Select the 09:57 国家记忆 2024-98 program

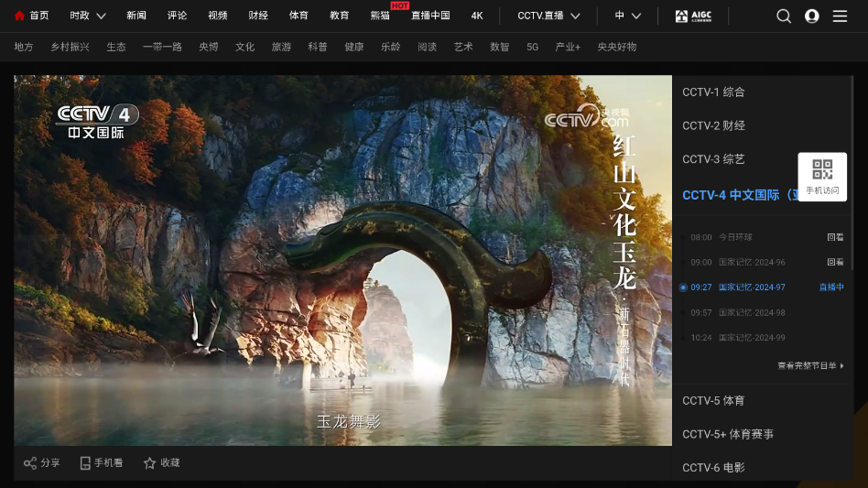click(751, 313)
